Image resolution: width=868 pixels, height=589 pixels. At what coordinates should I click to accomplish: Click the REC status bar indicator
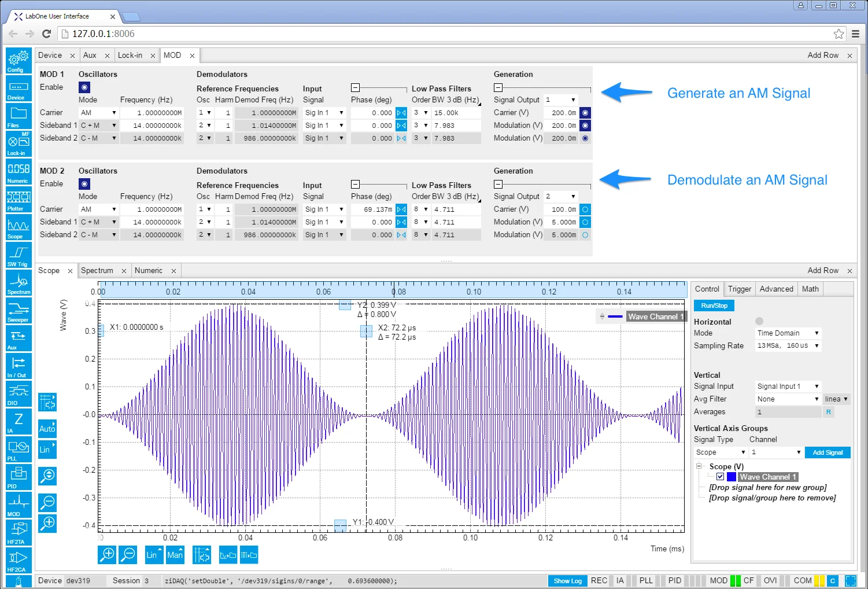pos(599,580)
